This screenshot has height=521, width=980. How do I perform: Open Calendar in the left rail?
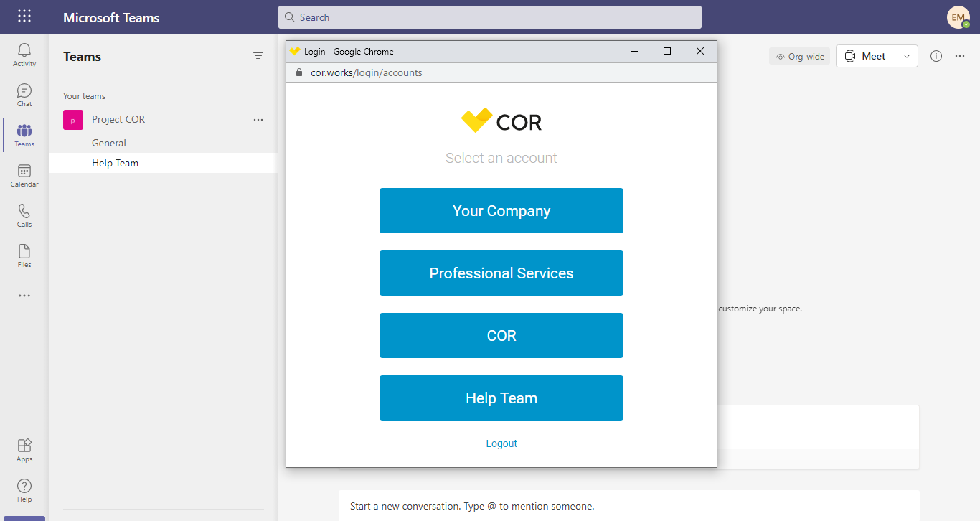(x=24, y=175)
